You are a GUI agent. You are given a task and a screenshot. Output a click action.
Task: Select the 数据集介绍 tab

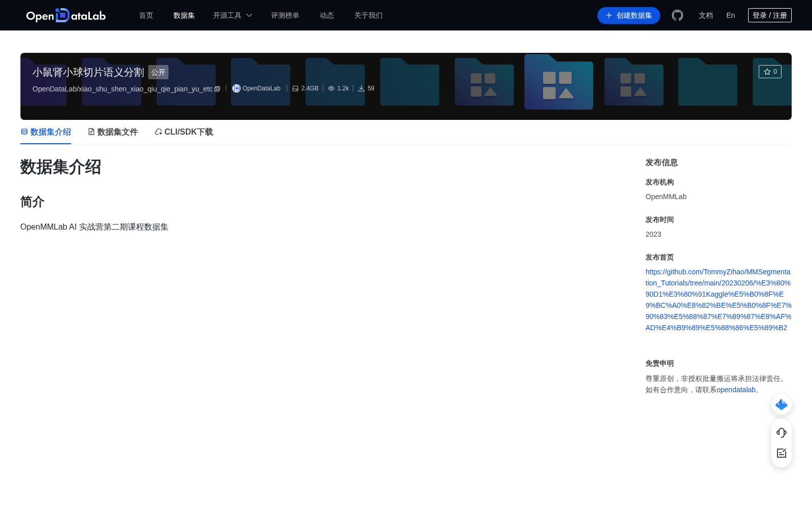coord(46,132)
